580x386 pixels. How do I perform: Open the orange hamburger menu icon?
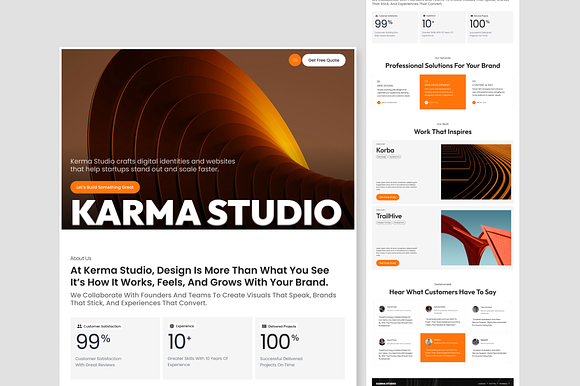coord(295,60)
